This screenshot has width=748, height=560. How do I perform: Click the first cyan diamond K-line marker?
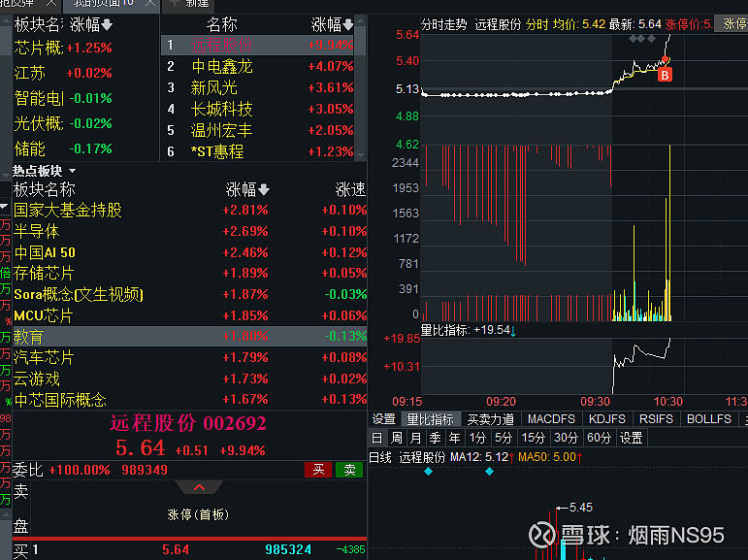429,472
